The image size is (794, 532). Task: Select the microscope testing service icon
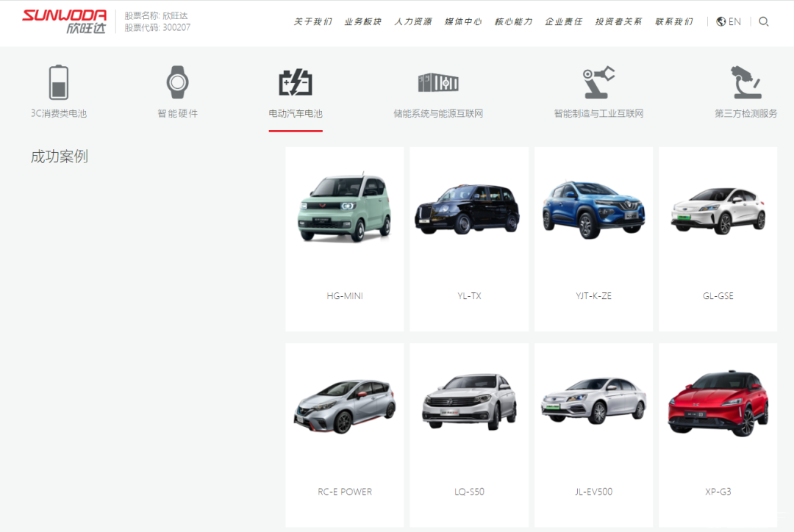tap(746, 82)
